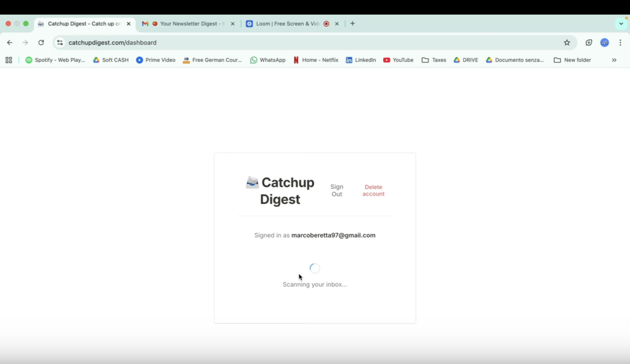This screenshot has width=630, height=364.
Task: Click the browser forward arrow
Action: 25,42
